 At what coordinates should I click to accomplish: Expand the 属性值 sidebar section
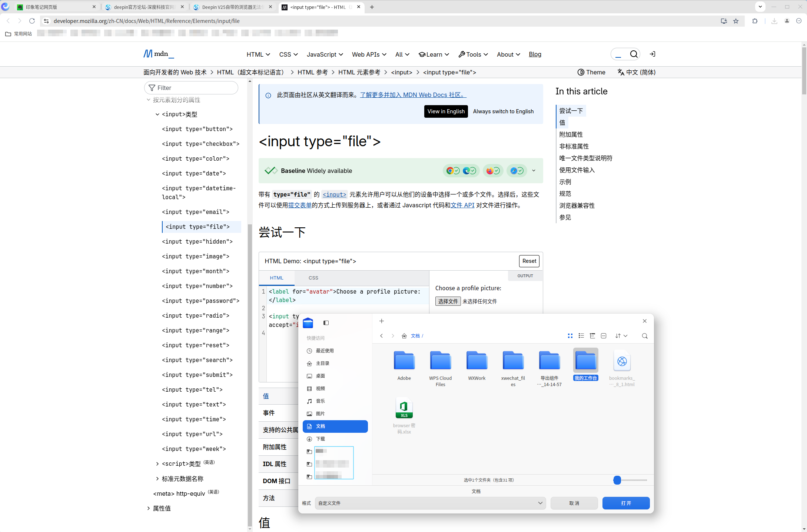pos(149,508)
